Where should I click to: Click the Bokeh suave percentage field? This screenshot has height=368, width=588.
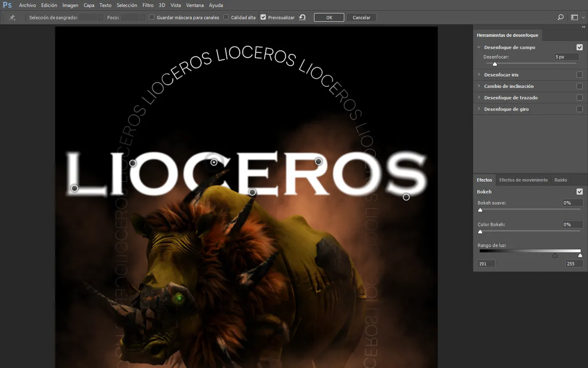573,203
